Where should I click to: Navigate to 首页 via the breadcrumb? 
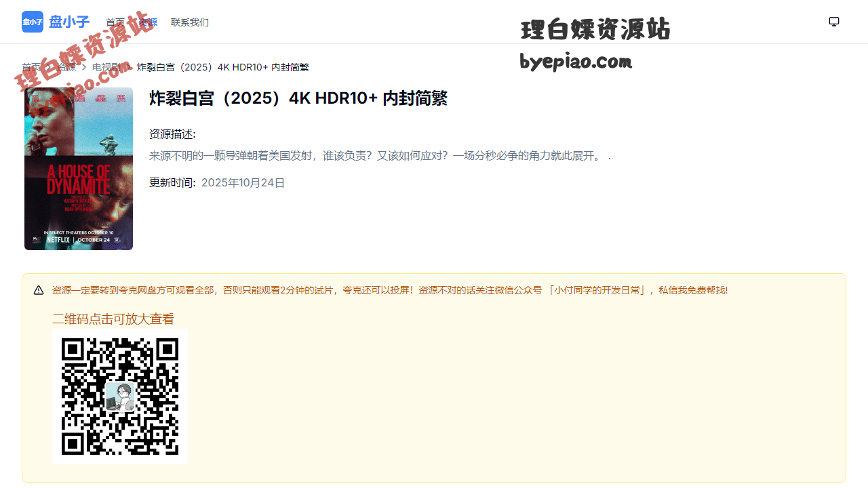(x=31, y=67)
